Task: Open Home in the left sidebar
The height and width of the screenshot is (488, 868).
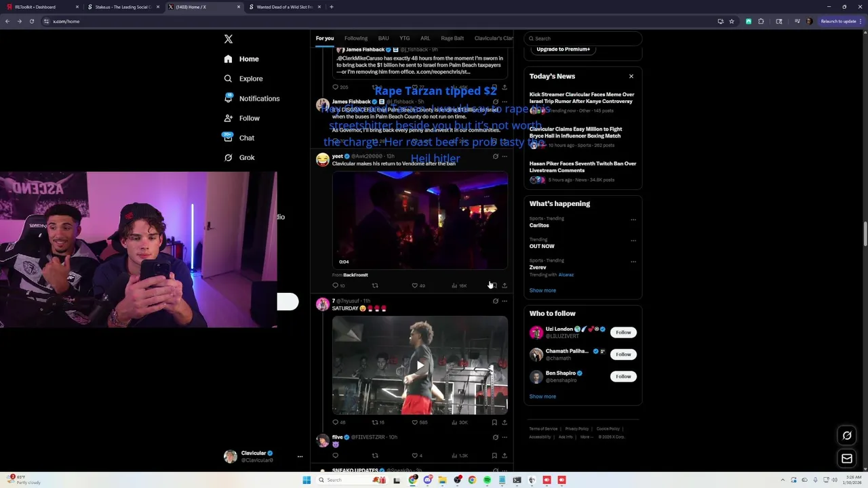Action: pos(241,59)
